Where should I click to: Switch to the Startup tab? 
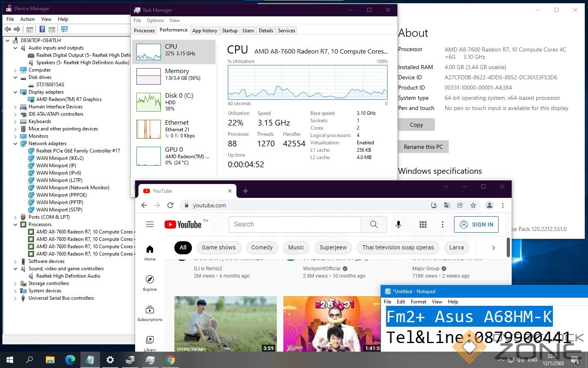click(229, 31)
